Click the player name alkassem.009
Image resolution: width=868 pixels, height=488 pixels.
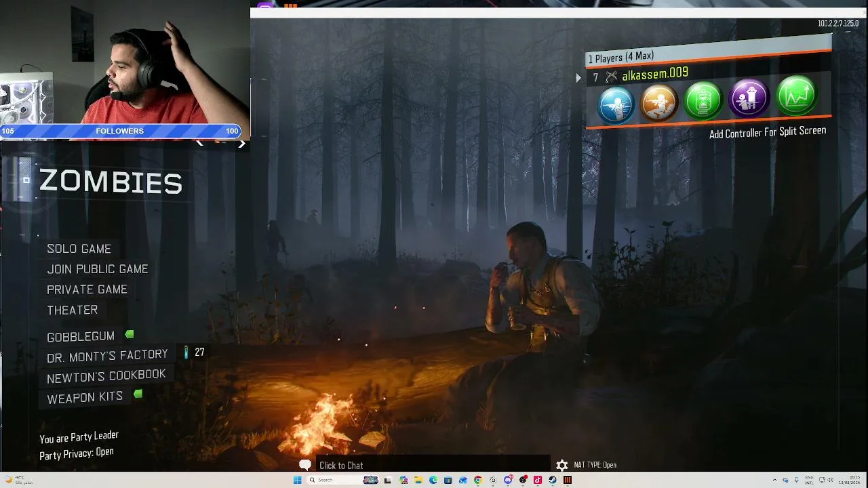click(x=655, y=74)
